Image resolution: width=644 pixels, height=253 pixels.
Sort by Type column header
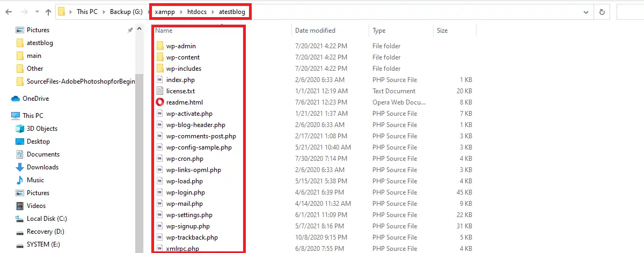click(x=379, y=31)
